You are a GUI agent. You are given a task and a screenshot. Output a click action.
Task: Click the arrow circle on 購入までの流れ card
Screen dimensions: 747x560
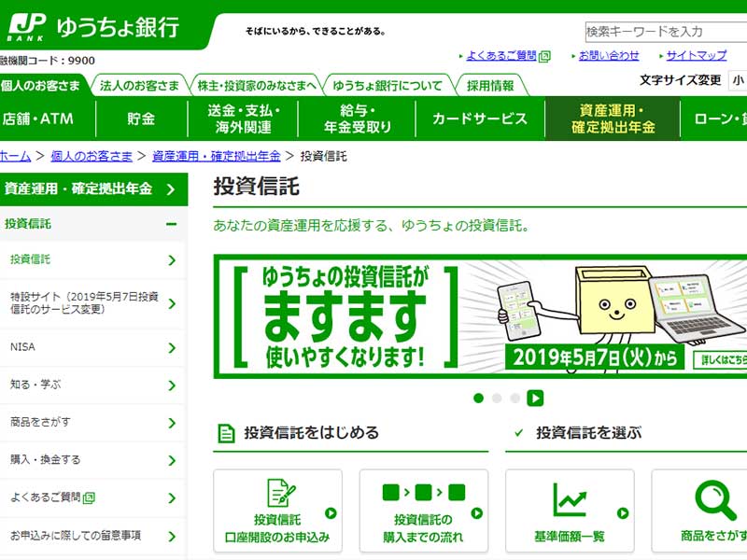click(477, 512)
